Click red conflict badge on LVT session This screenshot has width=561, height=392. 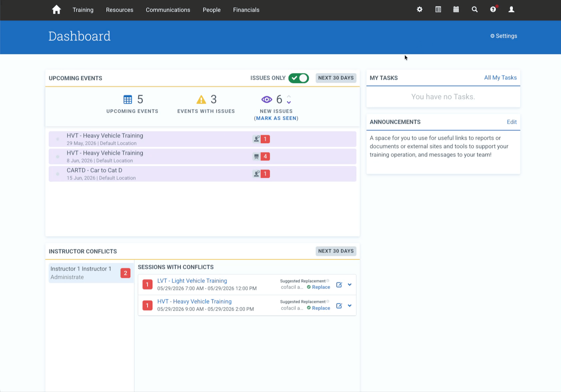147,285
